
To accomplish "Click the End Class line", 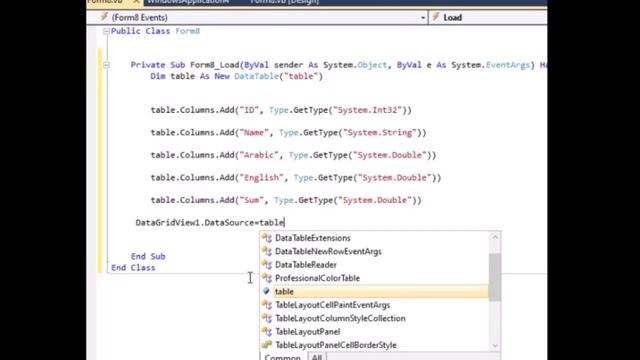I will pos(133,268).
